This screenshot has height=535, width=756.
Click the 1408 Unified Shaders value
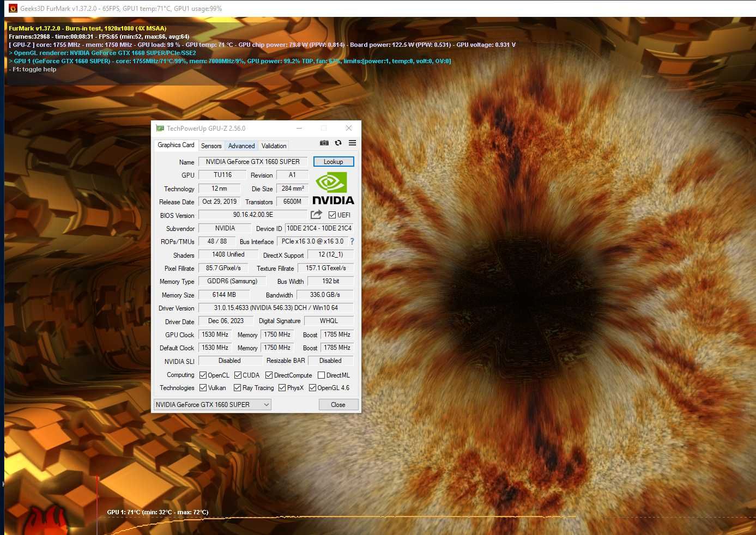click(x=228, y=254)
